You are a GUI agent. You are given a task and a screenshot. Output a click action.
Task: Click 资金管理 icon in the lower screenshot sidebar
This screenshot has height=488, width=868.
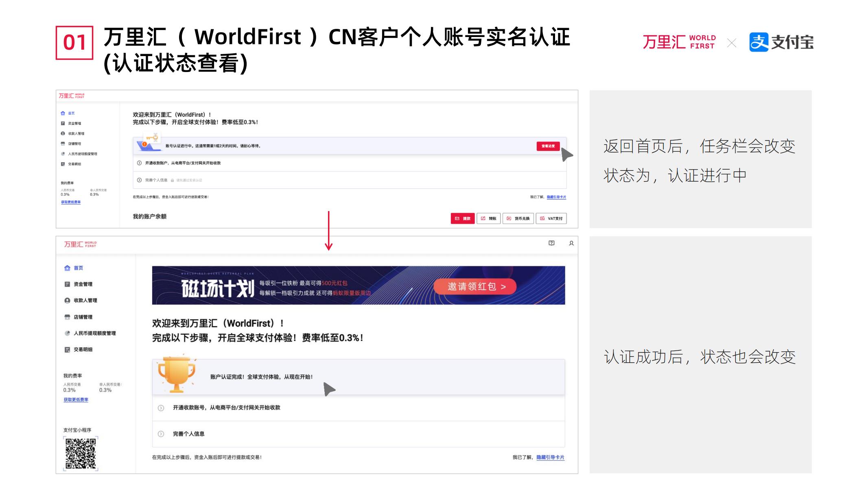67,284
